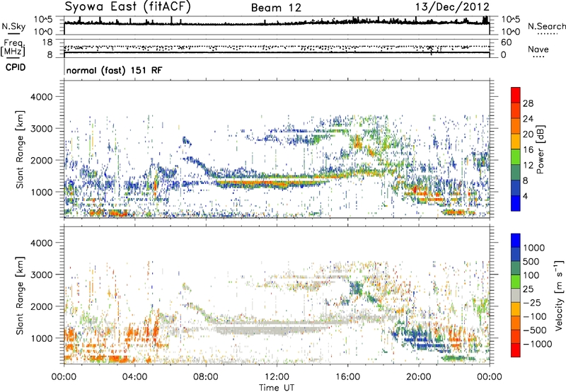The height and width of the screenshot is (392, 566).
Task: Click the 'N.Search' legend label
Action: pyautogui.click(x=547, y=26)
